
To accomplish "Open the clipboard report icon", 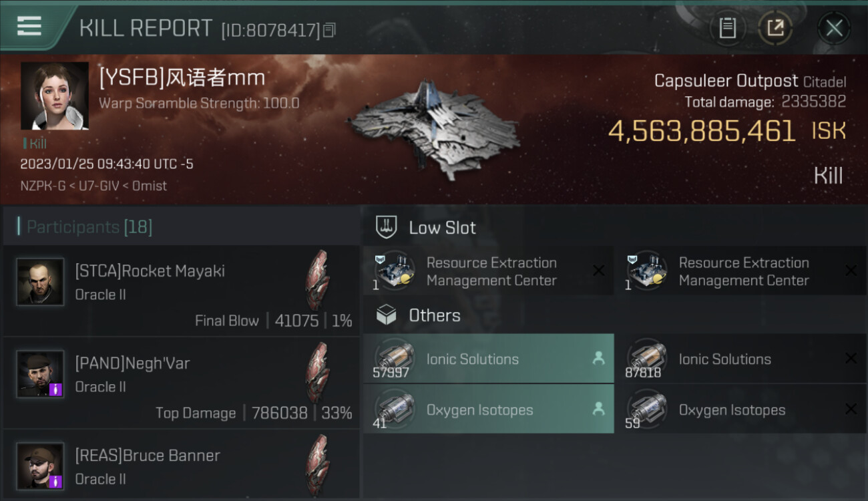I will point(727,28).
